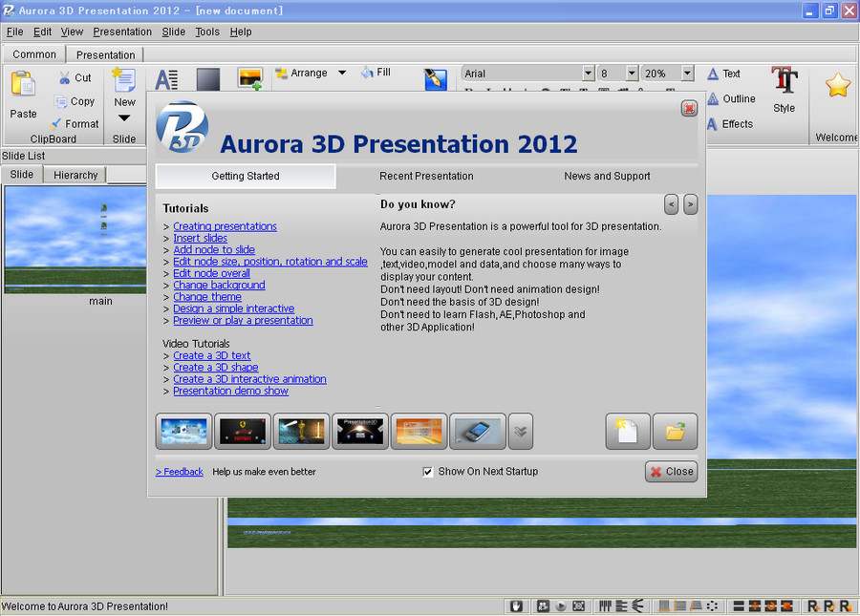Viewport: 860px width, 616px height.
Task: Switch to the Hierarchy tab in Slide List
Action: click(x=75, y=175)
